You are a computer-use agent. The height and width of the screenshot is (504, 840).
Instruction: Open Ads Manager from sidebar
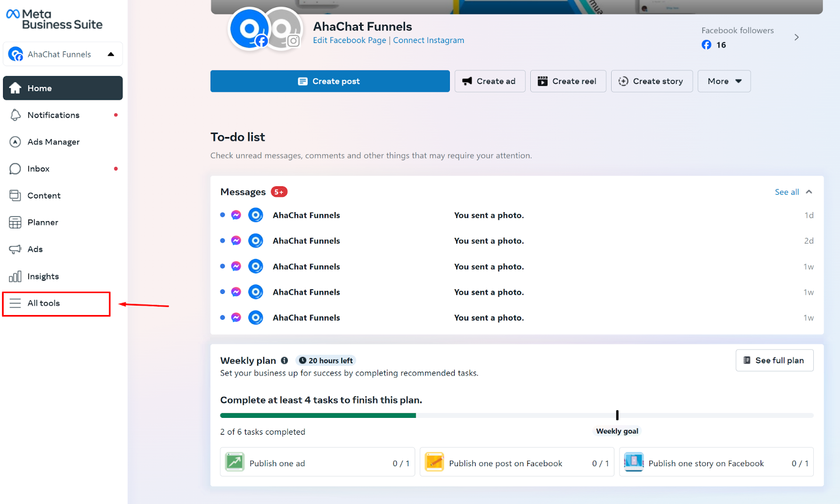[x=63, y=142]
